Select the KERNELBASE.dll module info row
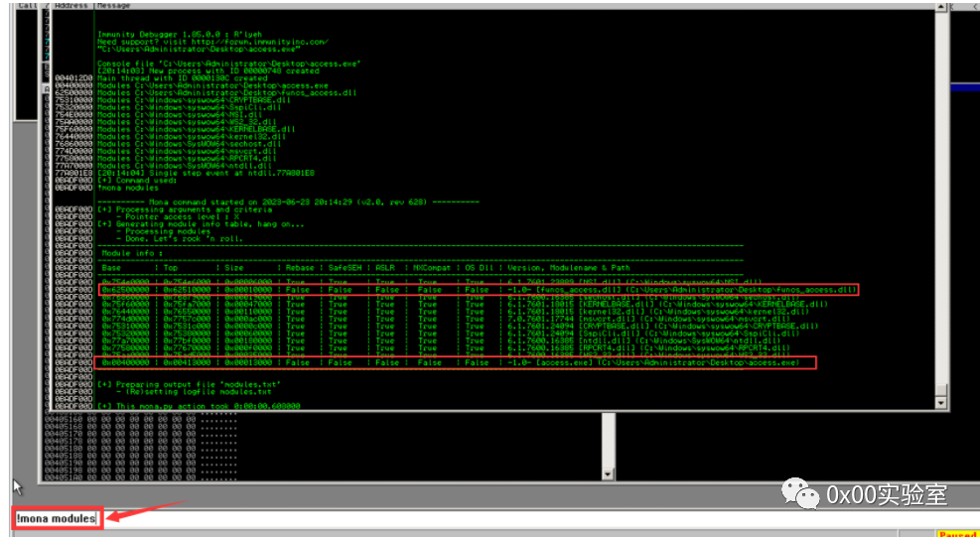 point(464,305)
